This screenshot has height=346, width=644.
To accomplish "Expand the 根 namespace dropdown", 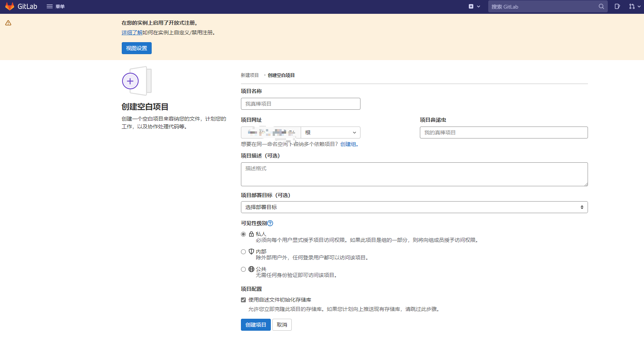I will click(x=330, y=133).
